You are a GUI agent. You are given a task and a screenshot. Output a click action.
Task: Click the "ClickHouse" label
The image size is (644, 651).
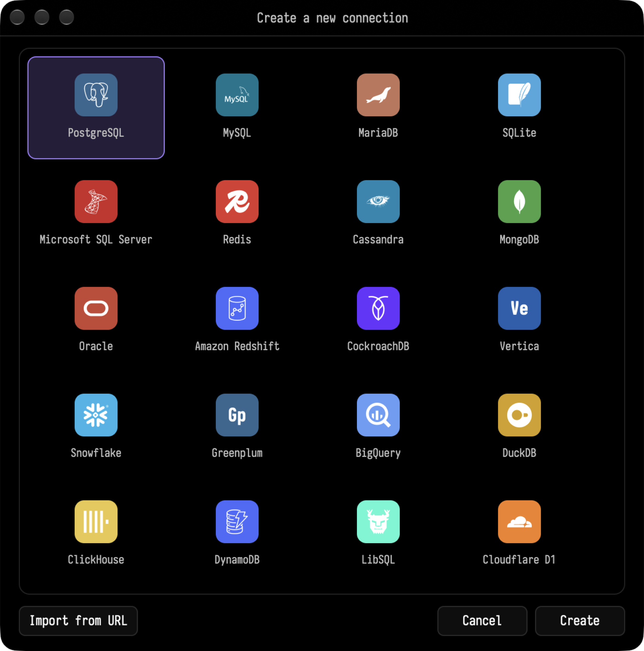(x=96, y=560)
